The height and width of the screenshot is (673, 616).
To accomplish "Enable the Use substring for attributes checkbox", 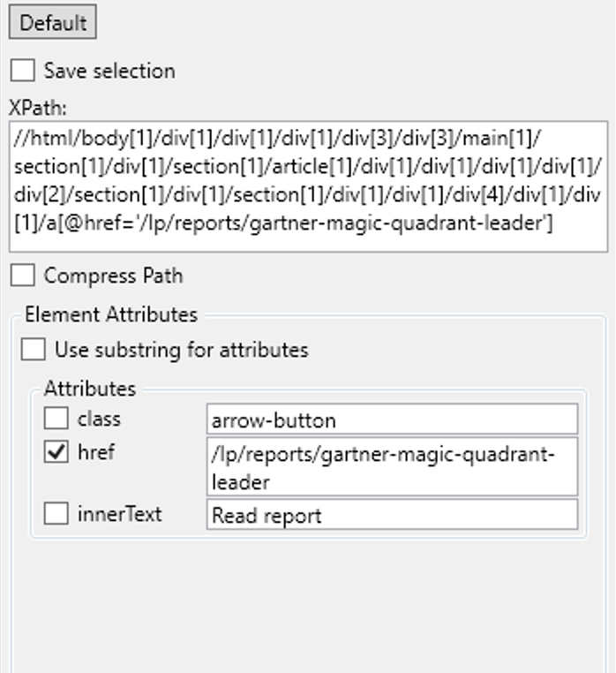I will (x=34, y=350).
